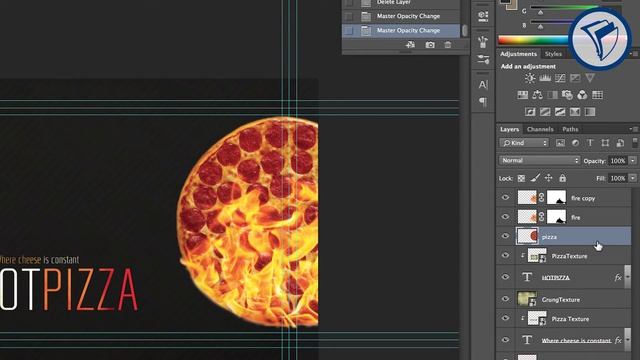Add a Posterize adjustment layer

(x=545, y=112)
